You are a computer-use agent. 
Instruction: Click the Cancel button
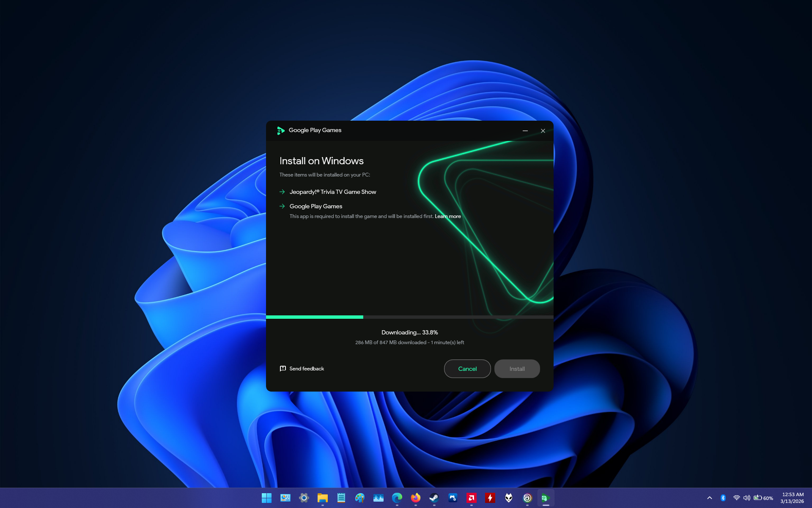[467, 369]
